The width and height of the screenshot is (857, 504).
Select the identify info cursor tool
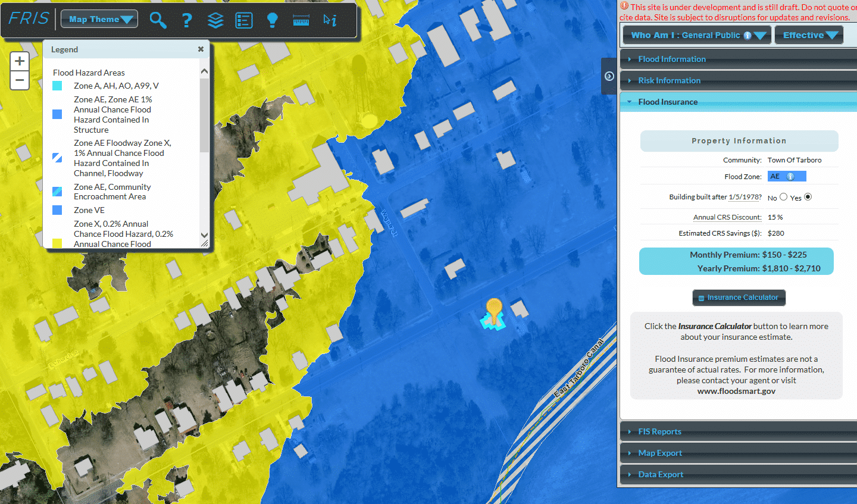tap(331, 19)
